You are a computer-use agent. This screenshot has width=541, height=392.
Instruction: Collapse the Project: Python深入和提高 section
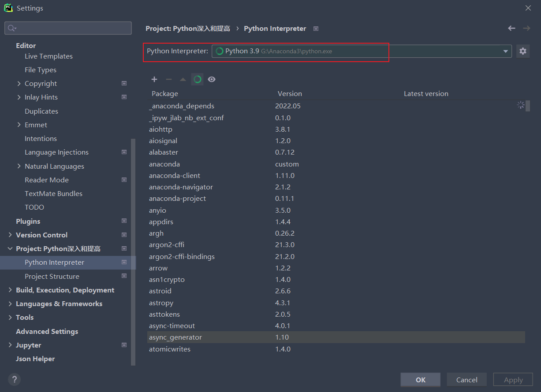(x=10, y=248)
